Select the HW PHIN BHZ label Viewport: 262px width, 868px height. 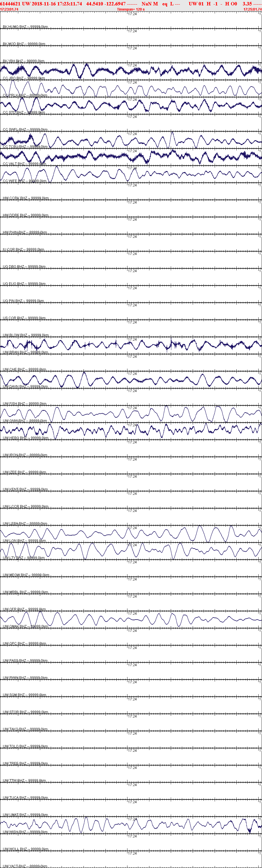tap(25, 232)
